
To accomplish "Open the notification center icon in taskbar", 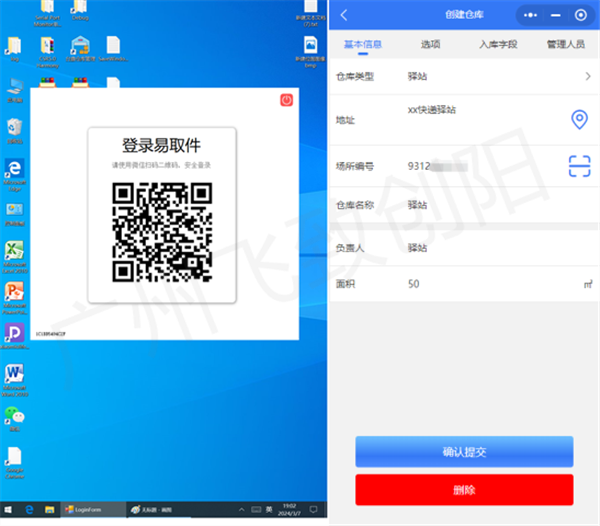I will [313, 510].
